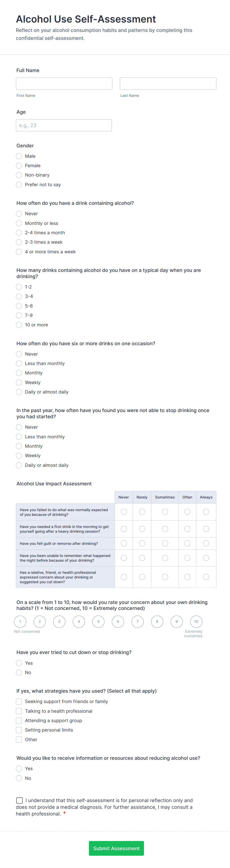Click the First Name input field
Viewport: 230px width, 868px height.
pyautogui.click(x=64, y=83)
